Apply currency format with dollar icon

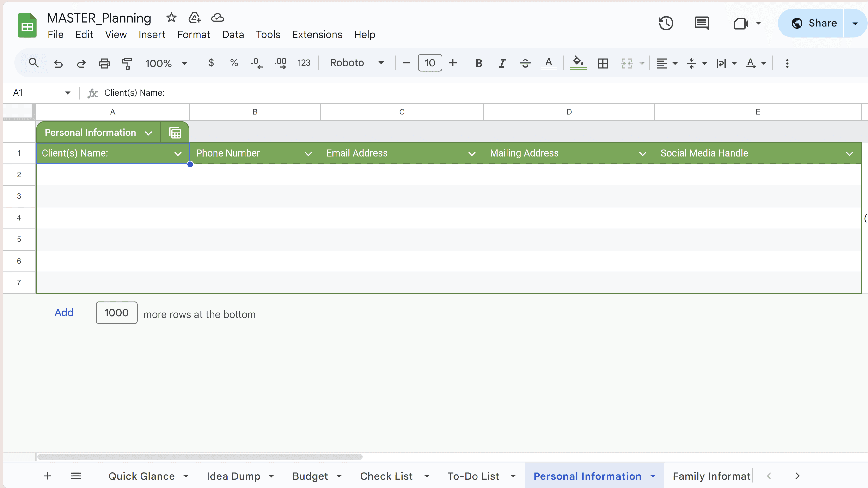click(x=211, y=63)
